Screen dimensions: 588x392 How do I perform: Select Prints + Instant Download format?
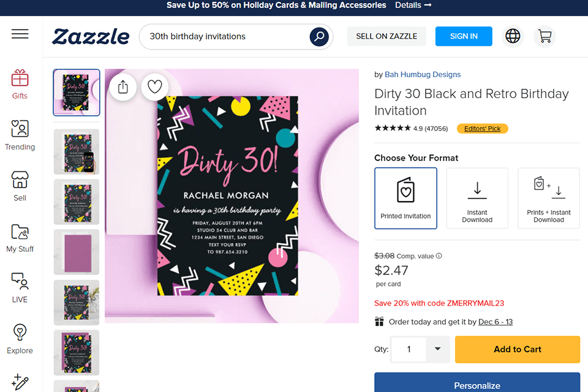pos(548,198)
